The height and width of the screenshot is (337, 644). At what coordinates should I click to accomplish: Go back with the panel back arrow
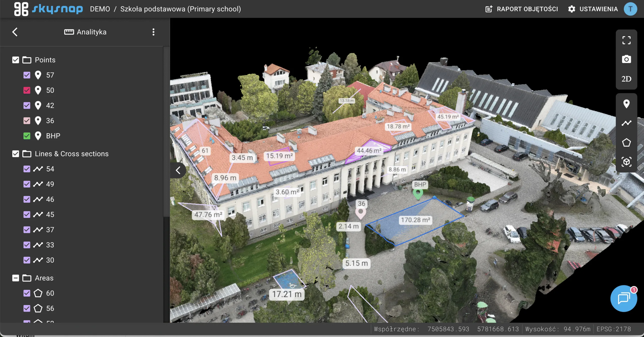15,32
